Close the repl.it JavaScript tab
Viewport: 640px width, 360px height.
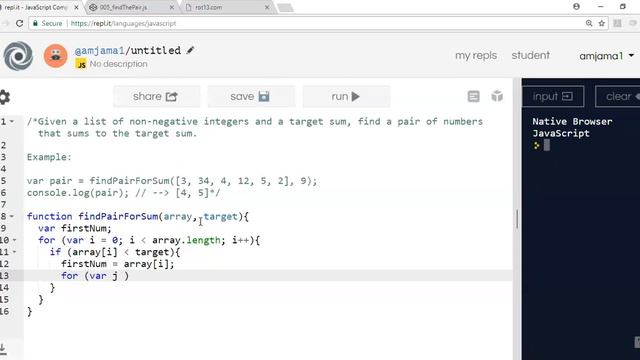coord(76,7)
